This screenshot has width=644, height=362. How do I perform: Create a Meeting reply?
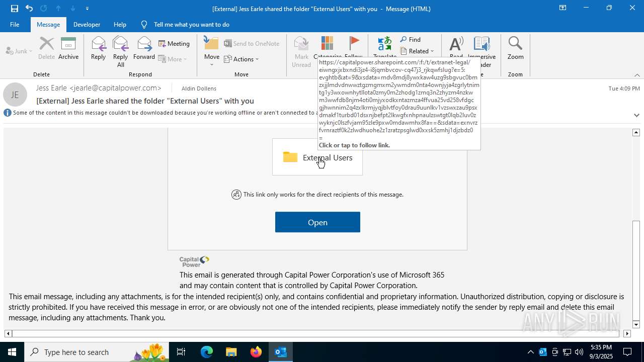pos(174,44)
